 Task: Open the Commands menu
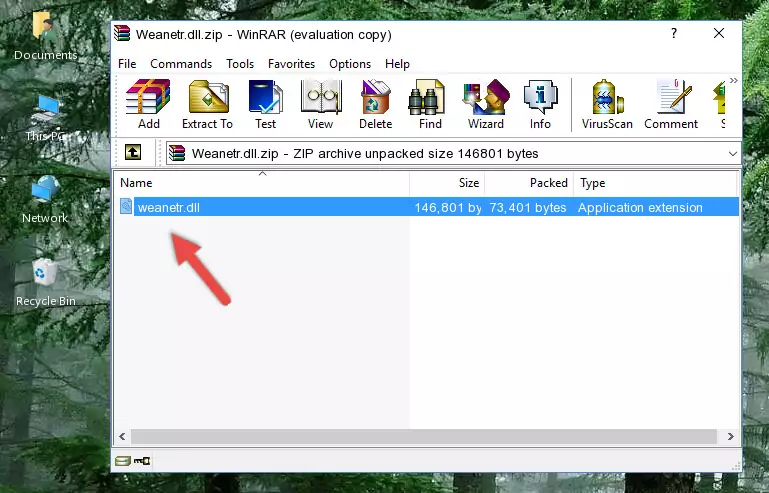[x=181, y=64]
